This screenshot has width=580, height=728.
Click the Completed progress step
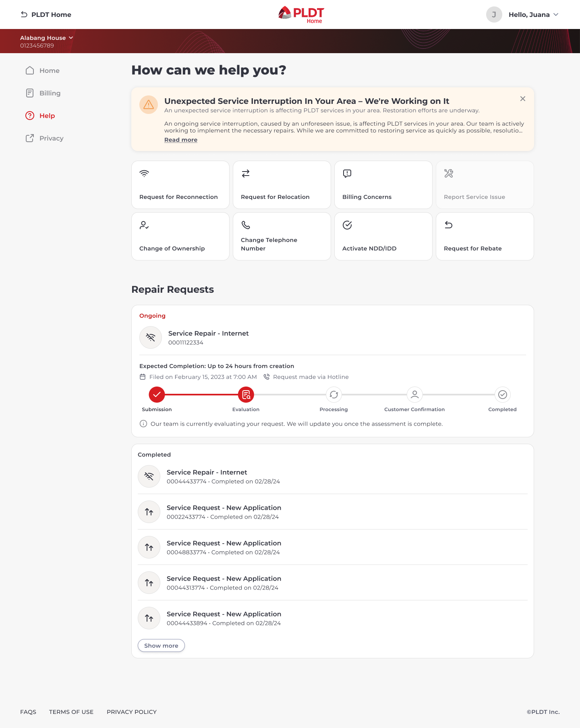click(x=503, y=395)
